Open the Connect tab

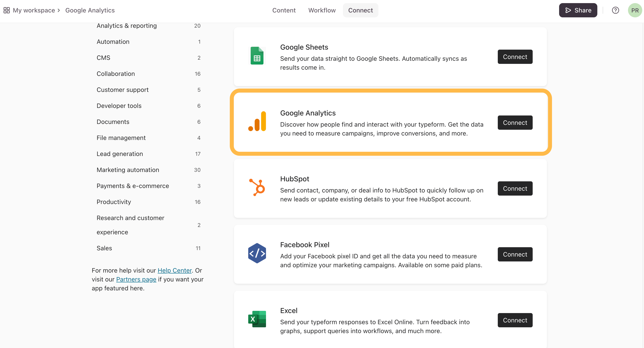(360, 10)
